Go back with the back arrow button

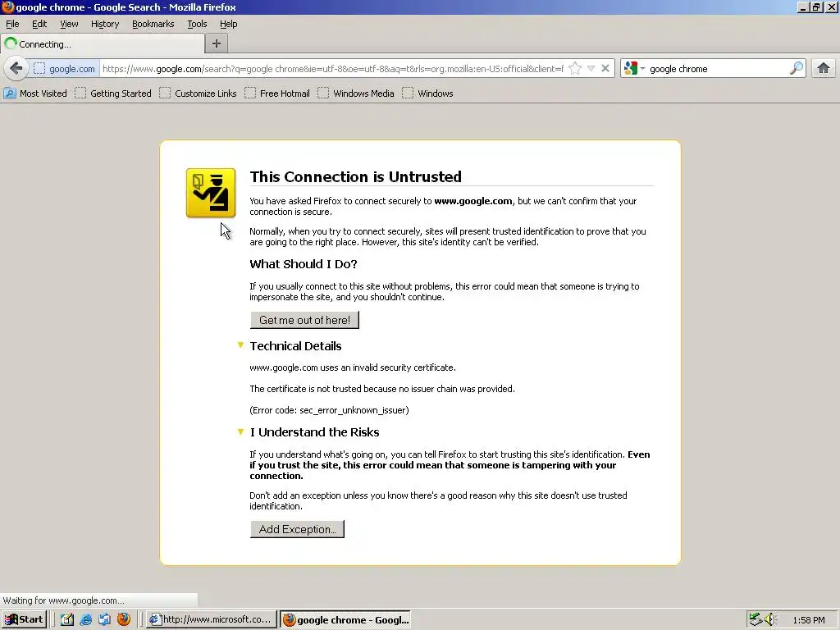click(x=16, y=69)
